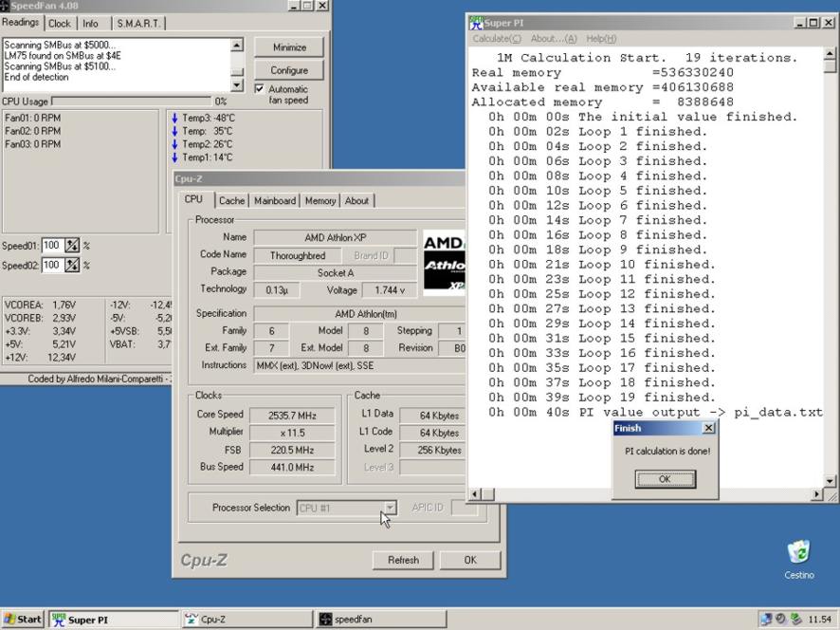Click the Super PI horizontal scroll-left arrow
Viewport: 840px width, 630px height.
pyautogui.click(x=476, y=493)
